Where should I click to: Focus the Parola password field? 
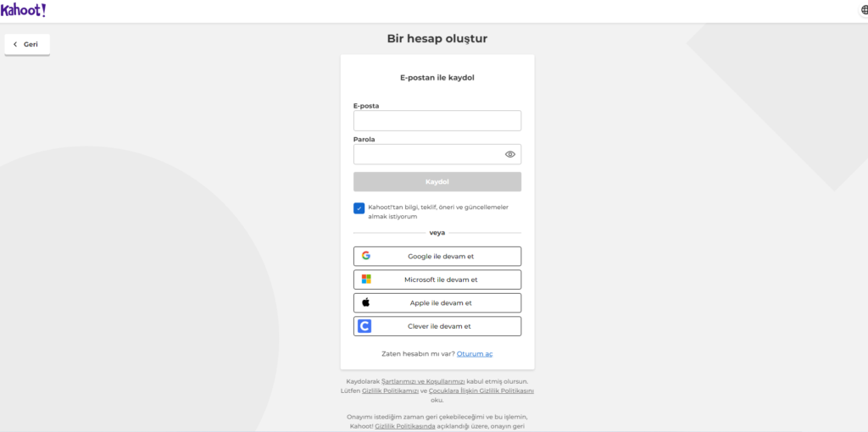tap(437, 154)
